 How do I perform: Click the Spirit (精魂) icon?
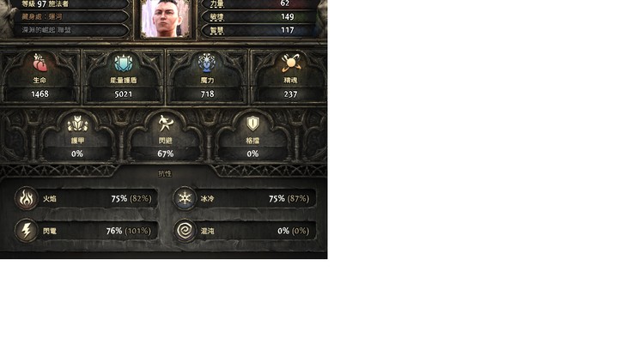290,63
